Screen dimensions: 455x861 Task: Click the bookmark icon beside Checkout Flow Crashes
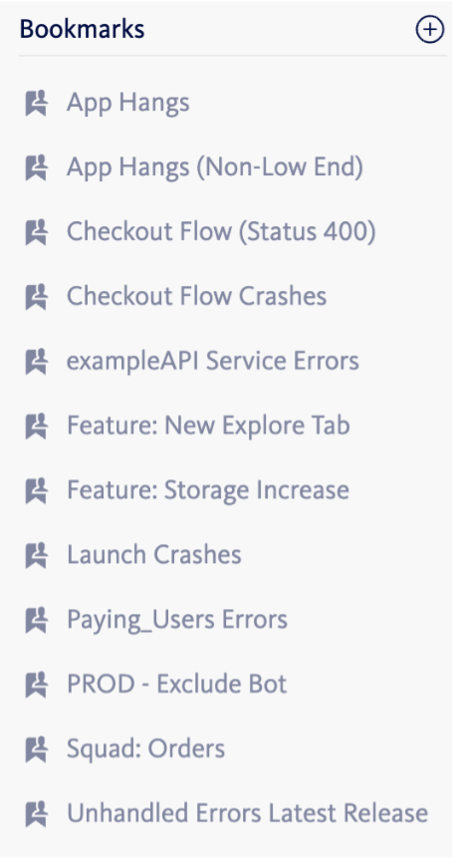[x=36, y=297]
